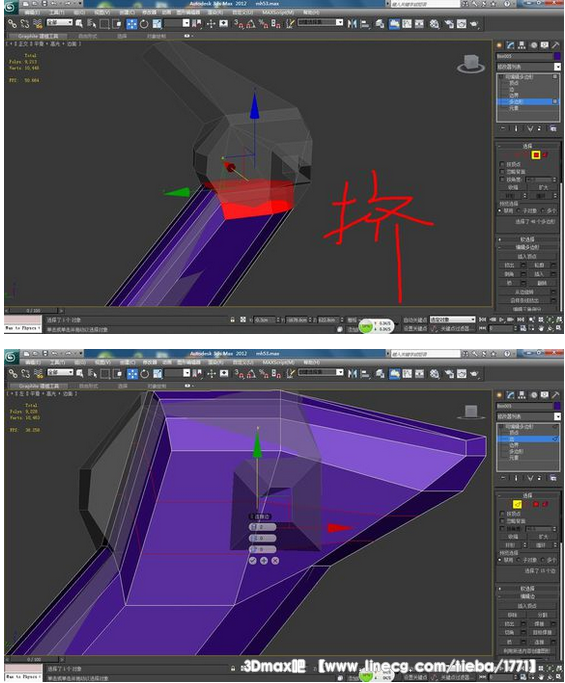
Task: Open the Create panel tab in polygon-mode window
Action: click(x=499, y=45)
